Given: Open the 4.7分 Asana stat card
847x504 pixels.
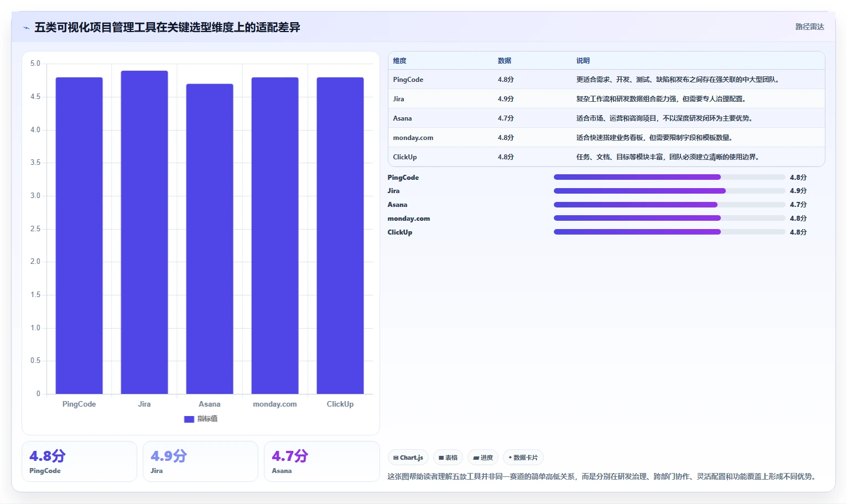Looking at the screenshot, I should pos(322,461).
